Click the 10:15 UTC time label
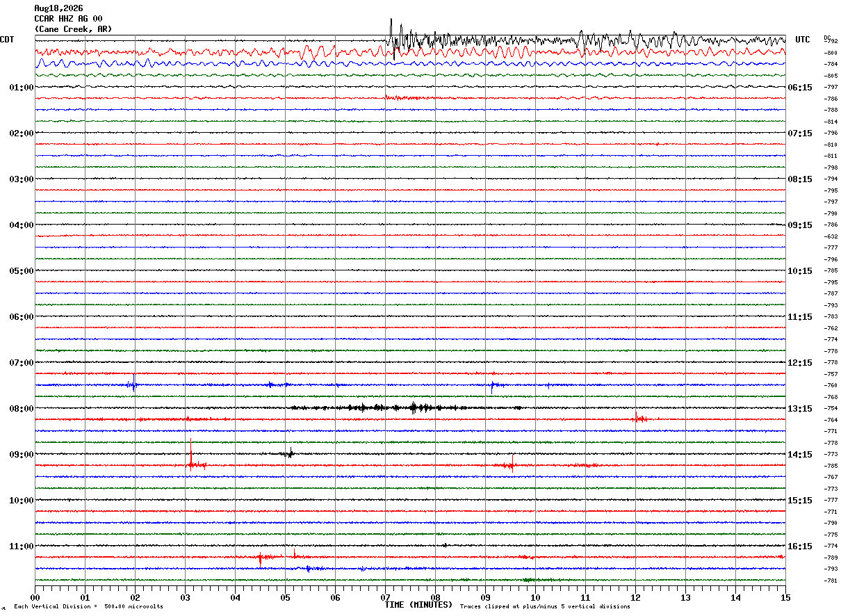The height and width of the screenshot is (616, 841). click(x=800, y=271)
